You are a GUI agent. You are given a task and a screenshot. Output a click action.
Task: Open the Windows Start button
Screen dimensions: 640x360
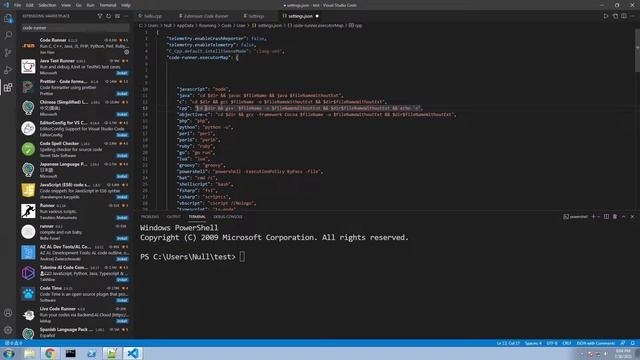9,353
